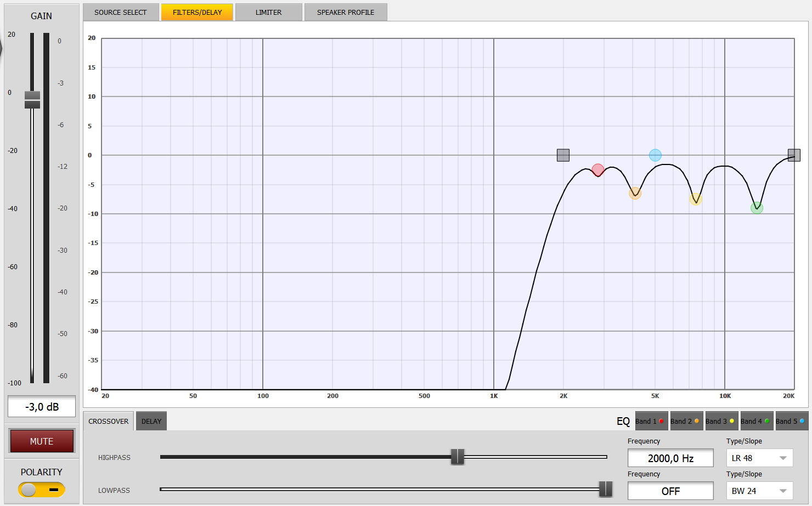Toggle EQ Band 3

tap(721, 421)
